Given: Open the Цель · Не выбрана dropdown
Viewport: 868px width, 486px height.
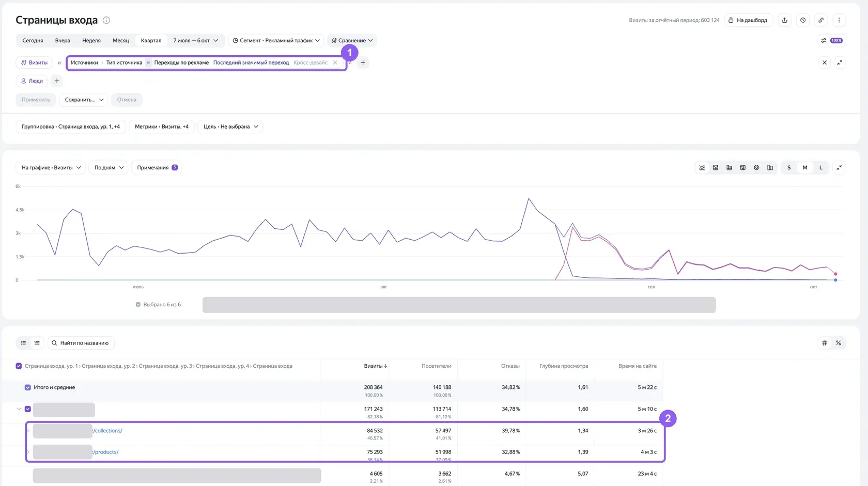Looking at the screenshot, I should 230,127.
